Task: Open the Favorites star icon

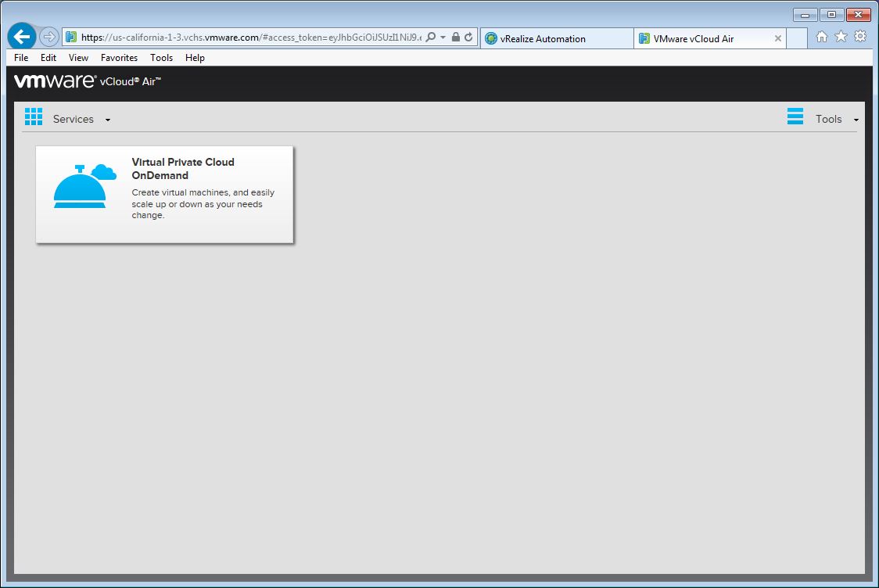Action: coord(841,37)
